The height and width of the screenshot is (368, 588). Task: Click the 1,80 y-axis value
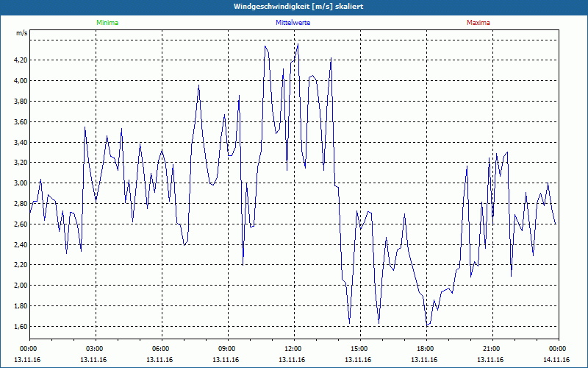(x=22, y=306)
